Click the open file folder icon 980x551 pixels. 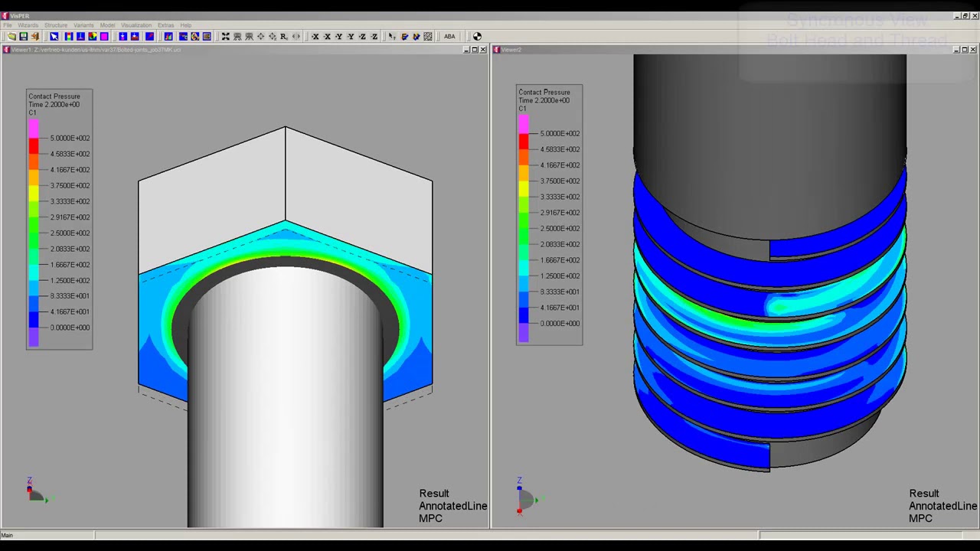click(11, 36)
